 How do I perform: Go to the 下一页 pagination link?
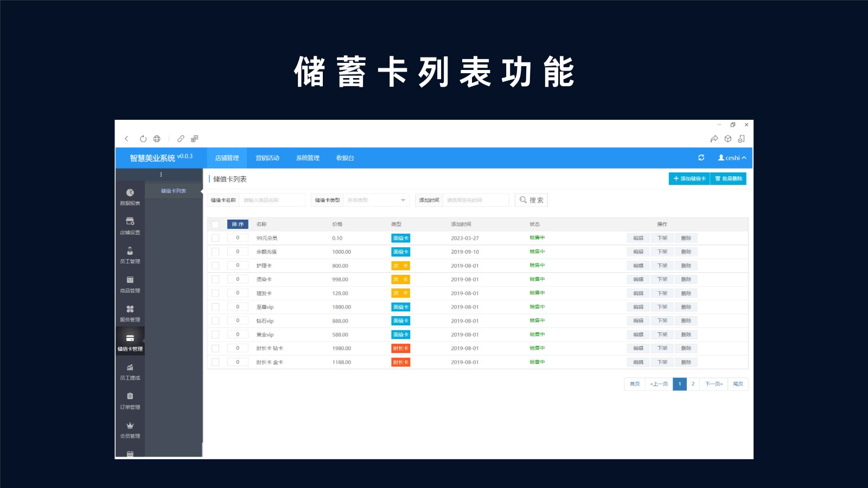pos(714,384)
